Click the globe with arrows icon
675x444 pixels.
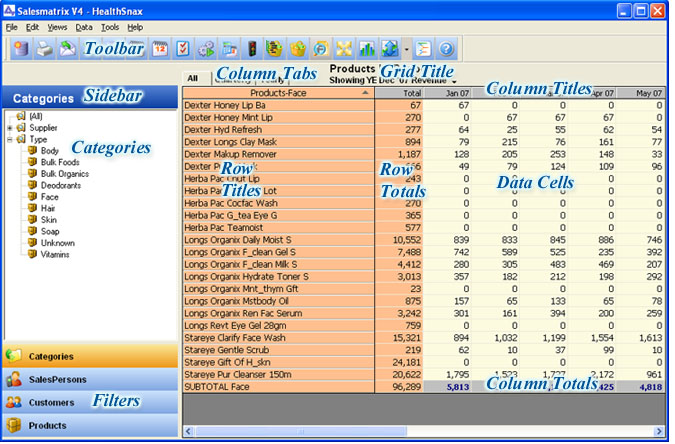click(390, 49)
